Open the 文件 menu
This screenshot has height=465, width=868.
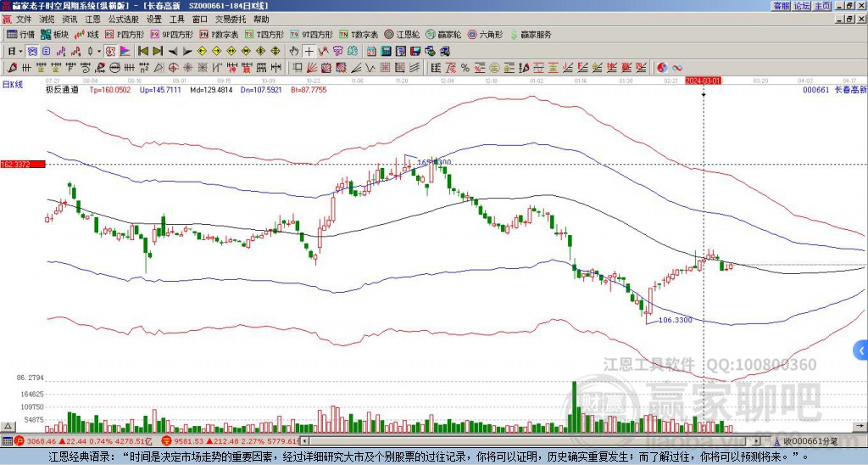pyautogui.click(x=24, y=20)
